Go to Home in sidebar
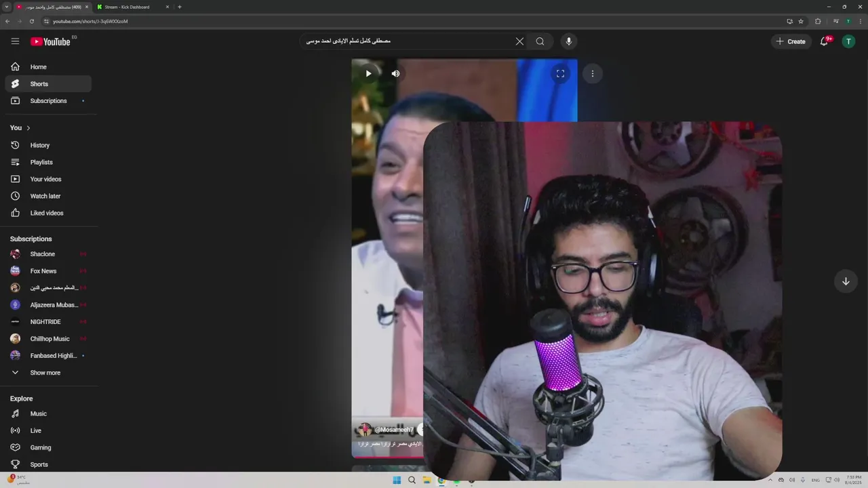The width and height of the screenshot is (868, 488). [x=47, y=67]
